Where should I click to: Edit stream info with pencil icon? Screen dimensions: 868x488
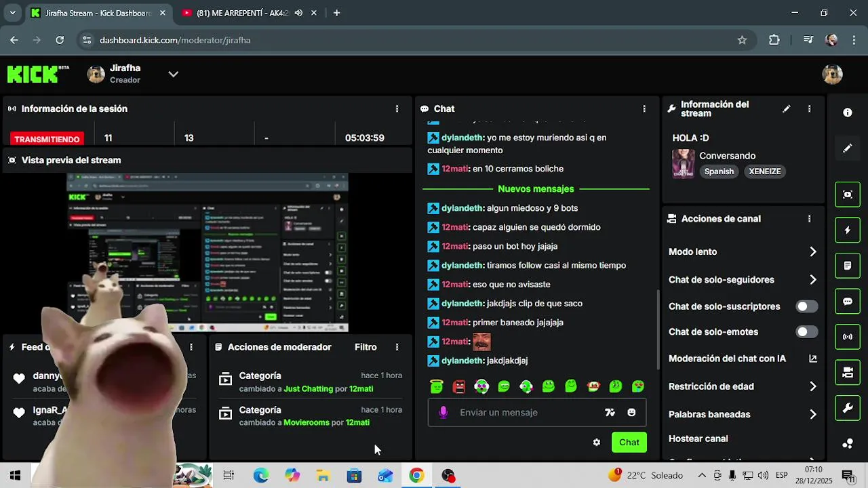coord(787,108)
